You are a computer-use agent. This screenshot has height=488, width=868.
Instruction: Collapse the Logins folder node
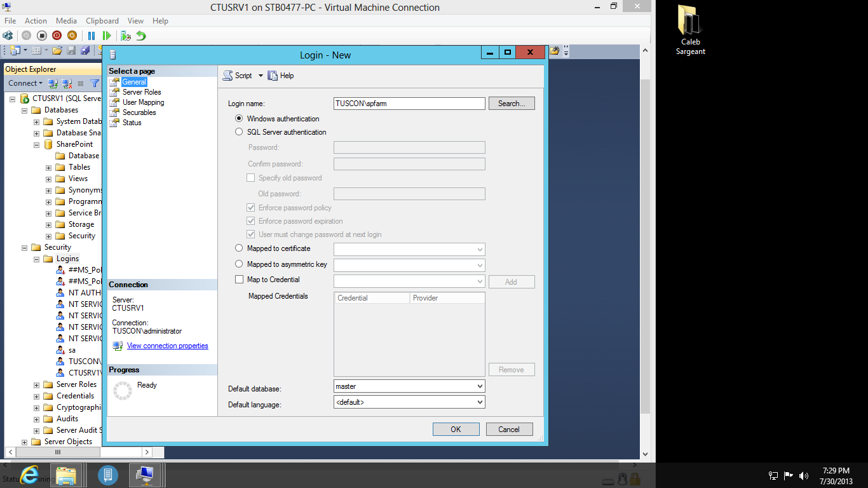click(37, 259)
